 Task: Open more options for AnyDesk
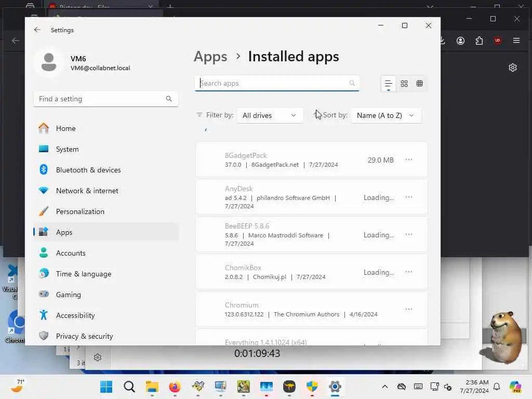tap(409, 197)
